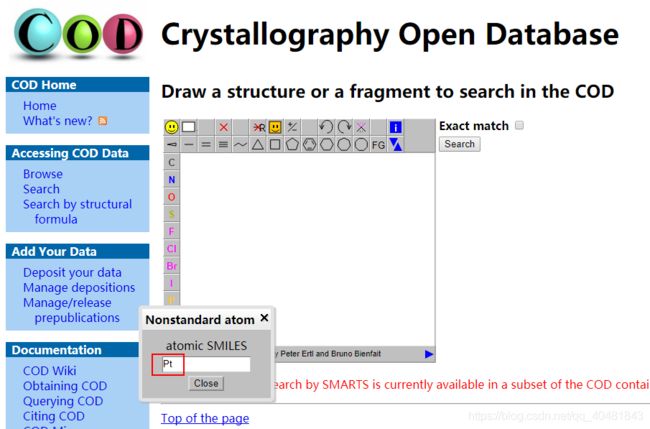650x429 pixels.
Task: Open the Obtaining COD link
Action: coord(65,386)
